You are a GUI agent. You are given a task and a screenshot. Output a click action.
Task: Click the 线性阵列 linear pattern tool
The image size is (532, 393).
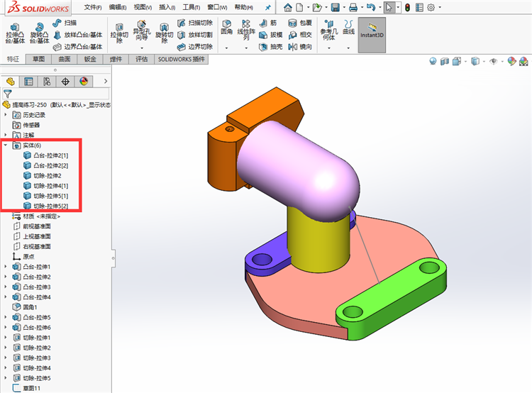[246, 30]
